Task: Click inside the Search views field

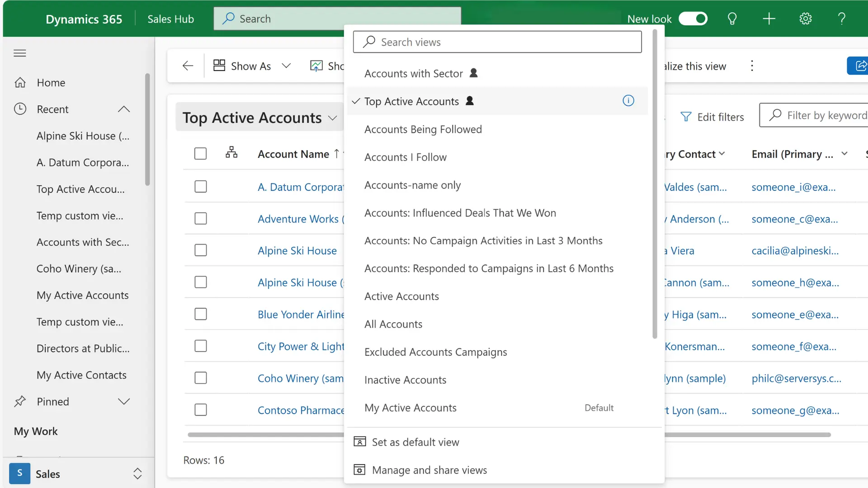Action: 497,42
